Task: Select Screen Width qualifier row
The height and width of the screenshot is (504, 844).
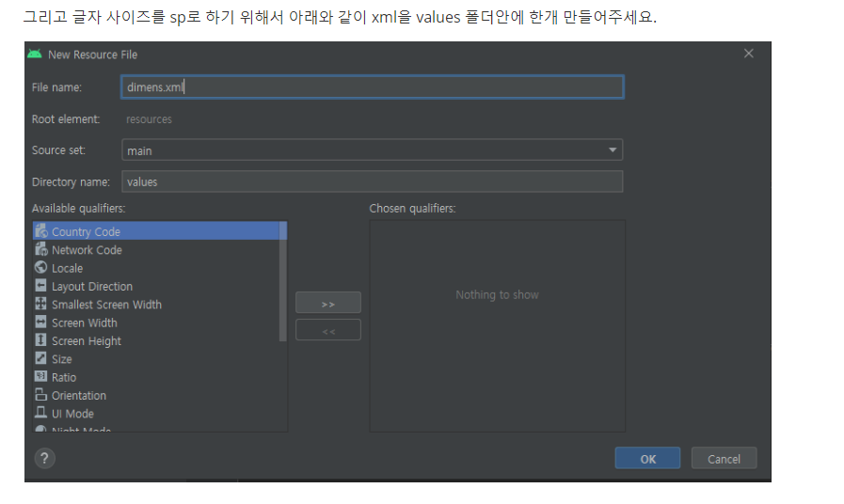Action: (156, 323)
